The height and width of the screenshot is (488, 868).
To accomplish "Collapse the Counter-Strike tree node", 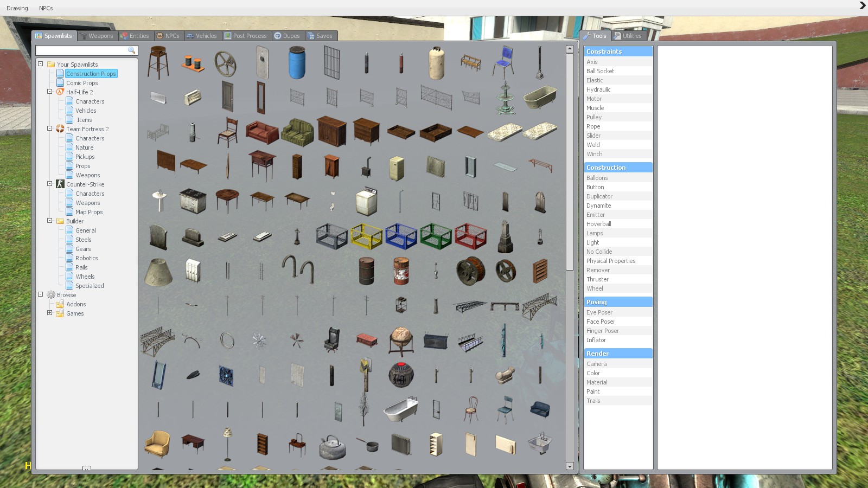I will tap(49, 184).
